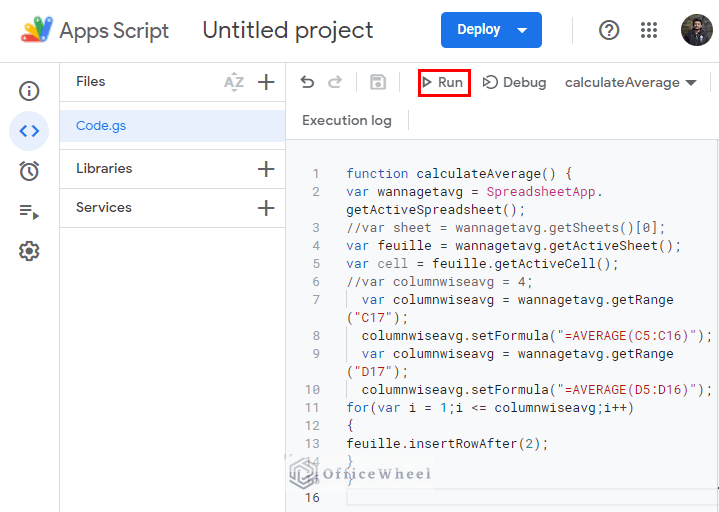Open the Overview info icon in sidebar
The height and width of the screenshot is (512, 719).
tap(29, 91)
